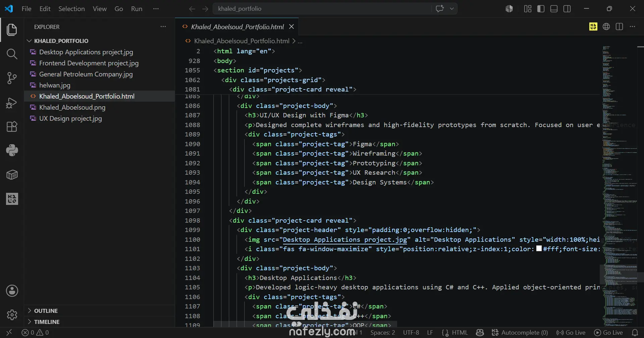Toggle the Primary Side Bar
This screenshot has height=338, width=644.
click(541, 9)
